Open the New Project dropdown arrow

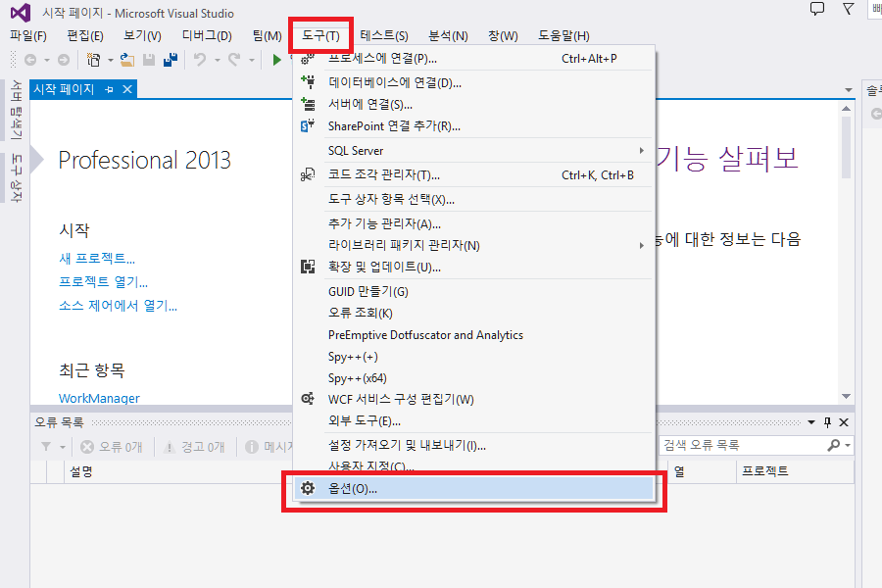(x=110, y=60)
